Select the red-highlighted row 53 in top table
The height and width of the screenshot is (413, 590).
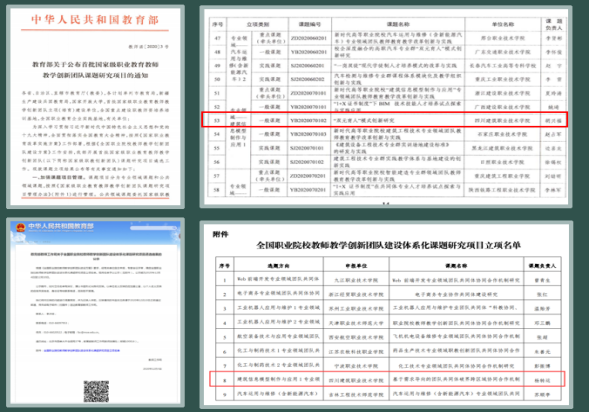click(384, 120)
